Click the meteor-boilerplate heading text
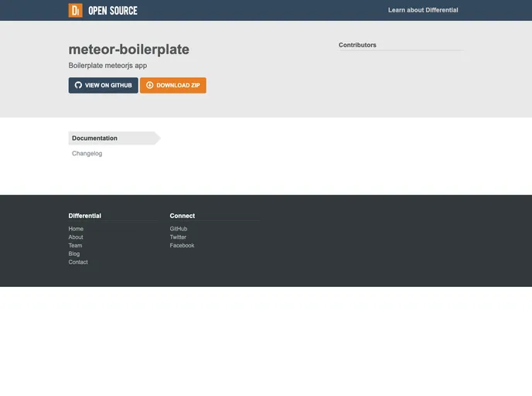 click(x=129, y=49)
